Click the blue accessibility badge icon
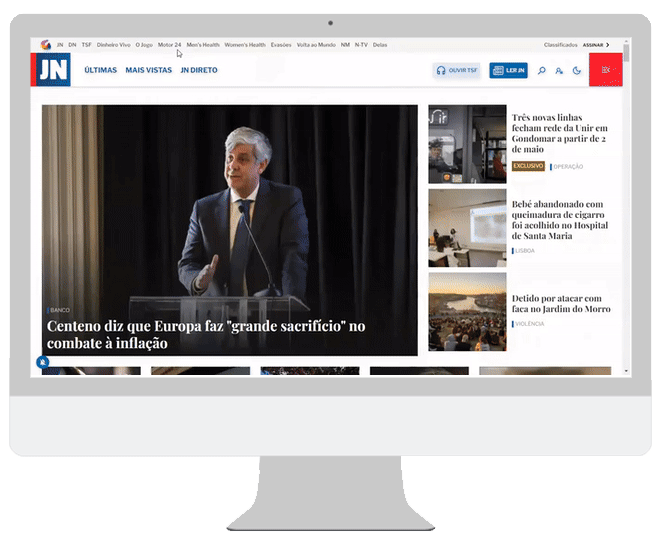This screenshot has height=545, width=660. (x=43, y=362)
